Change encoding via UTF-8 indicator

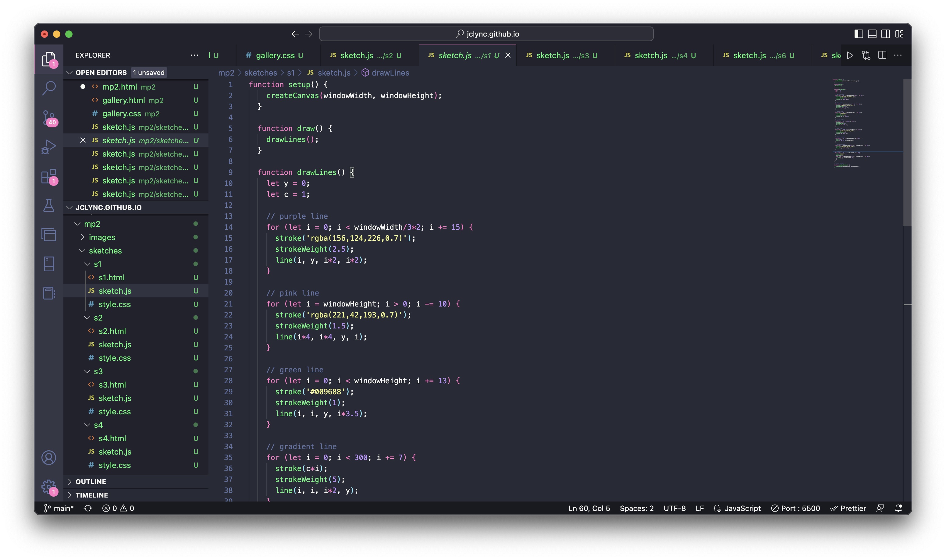(x=674, y=508)
